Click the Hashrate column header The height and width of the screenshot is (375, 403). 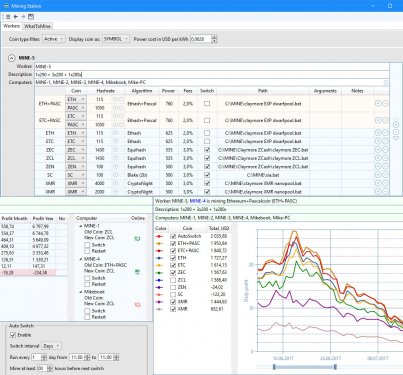pyautogui.click(x=105, y=91)
